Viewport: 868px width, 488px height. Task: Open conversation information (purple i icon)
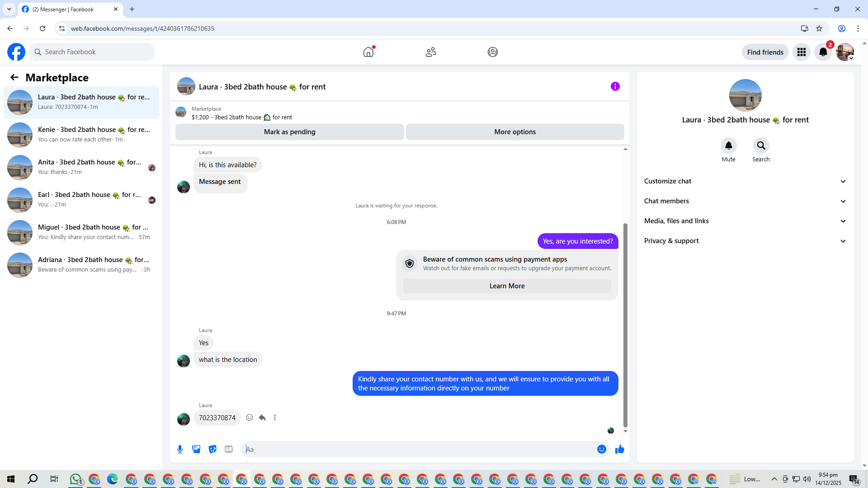[615, 86]
